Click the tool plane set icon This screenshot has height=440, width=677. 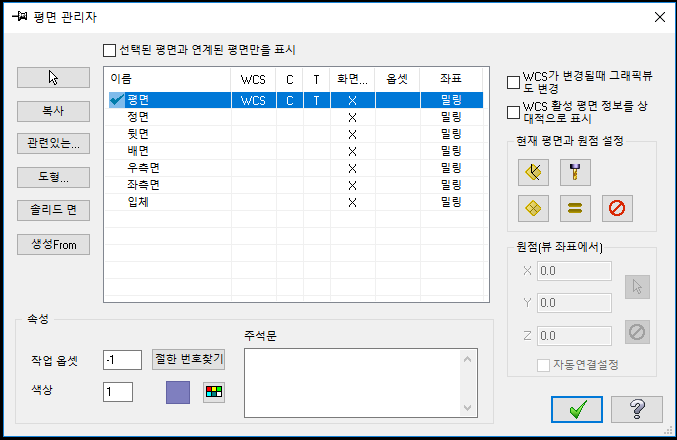point(575,172)
